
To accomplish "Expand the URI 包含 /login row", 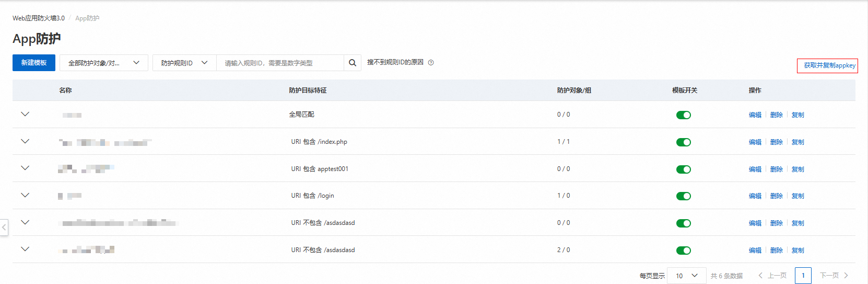I will click(x=25, y=195).
